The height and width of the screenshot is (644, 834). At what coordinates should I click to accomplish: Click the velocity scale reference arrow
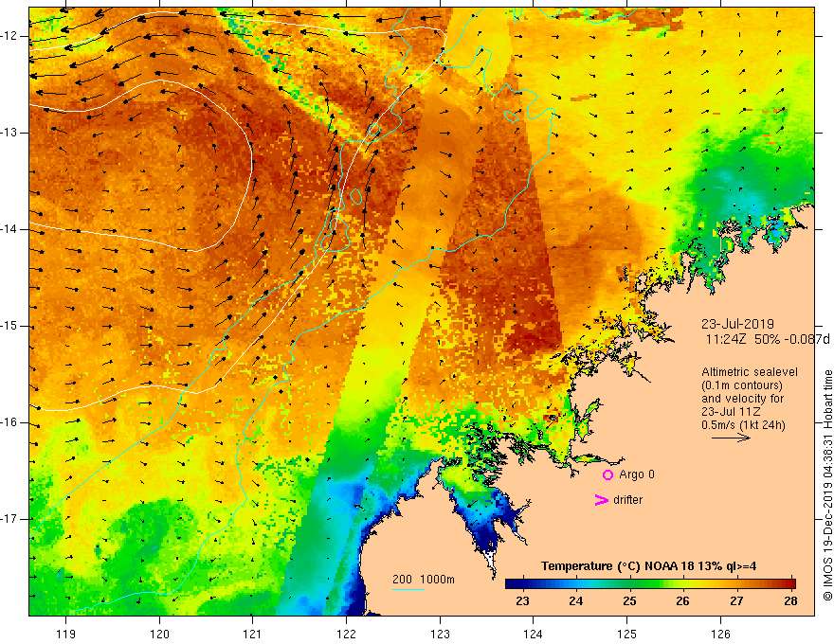(x=731, y=438)
